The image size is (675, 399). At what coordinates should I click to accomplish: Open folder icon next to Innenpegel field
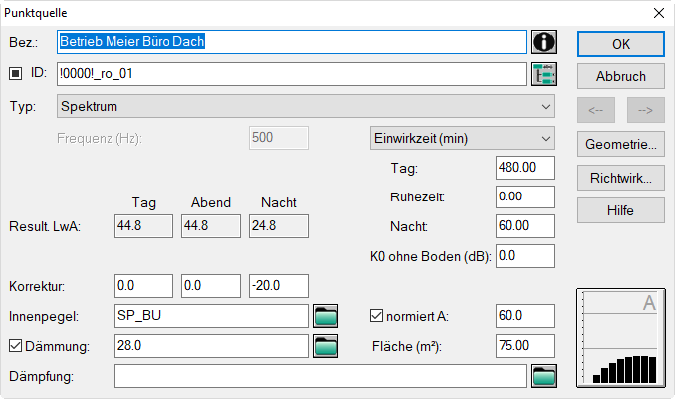[325, 316]
